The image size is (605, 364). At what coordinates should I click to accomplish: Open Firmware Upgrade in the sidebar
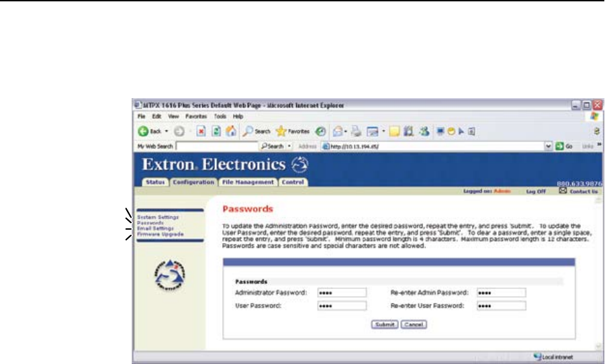click(160, 234)
